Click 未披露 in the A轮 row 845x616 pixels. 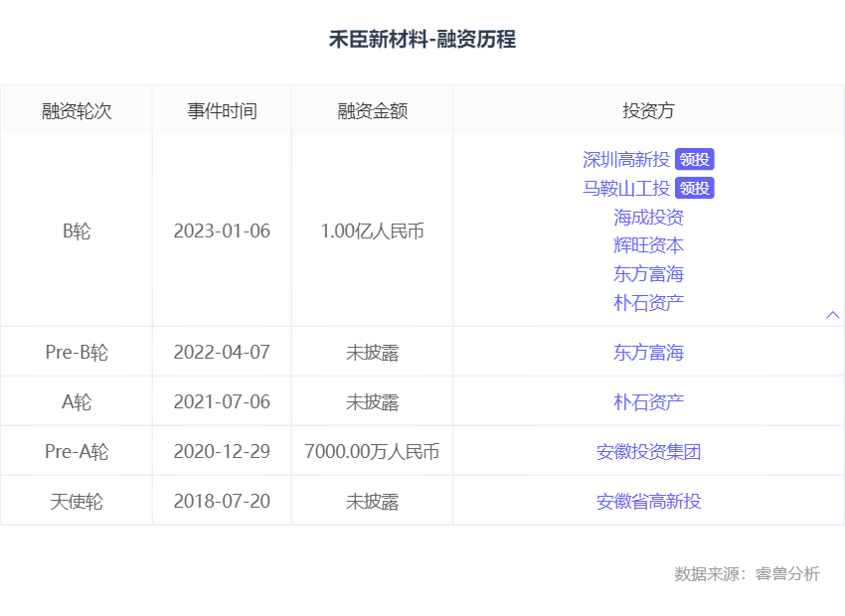(x=372, y=401)
